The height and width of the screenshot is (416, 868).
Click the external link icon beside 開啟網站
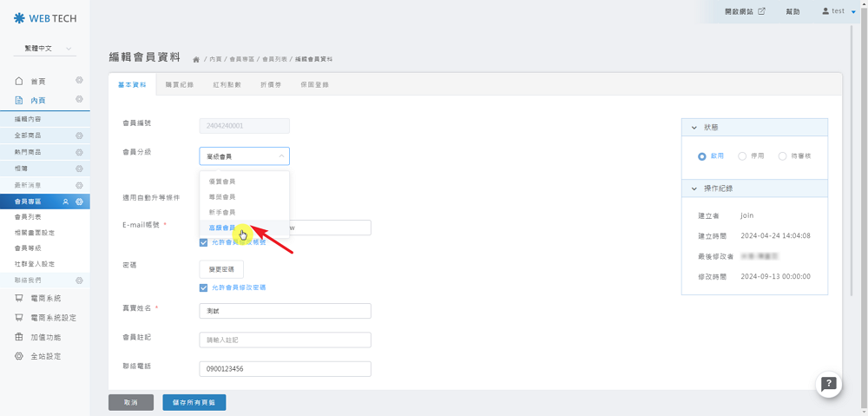tap(762, 11)
